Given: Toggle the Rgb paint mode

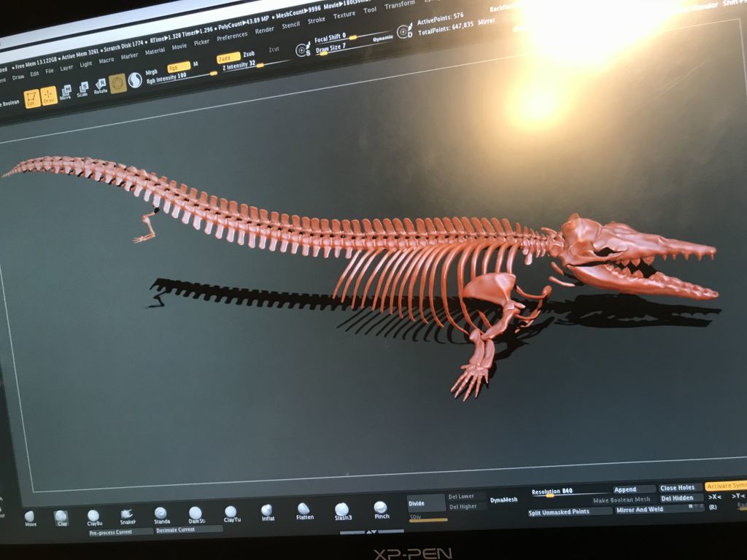Looking at the screenshot, I should tap(179, 67).
